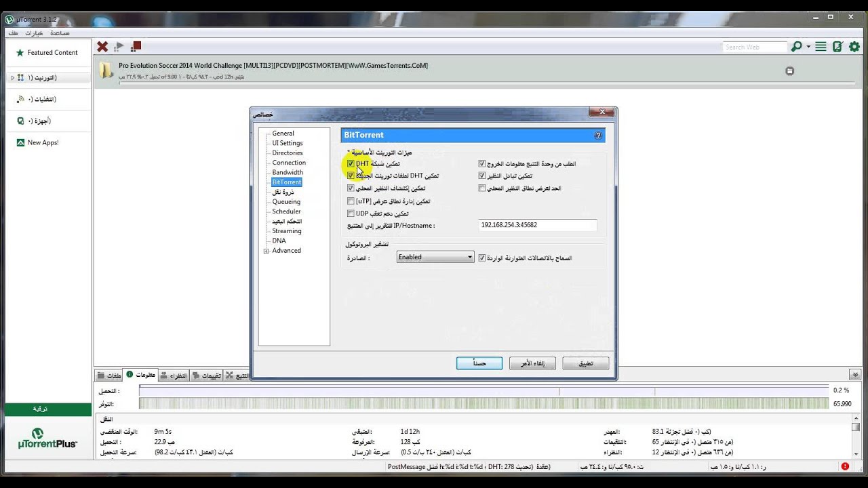Select Directories in preferences tree

tap(288, 153)
